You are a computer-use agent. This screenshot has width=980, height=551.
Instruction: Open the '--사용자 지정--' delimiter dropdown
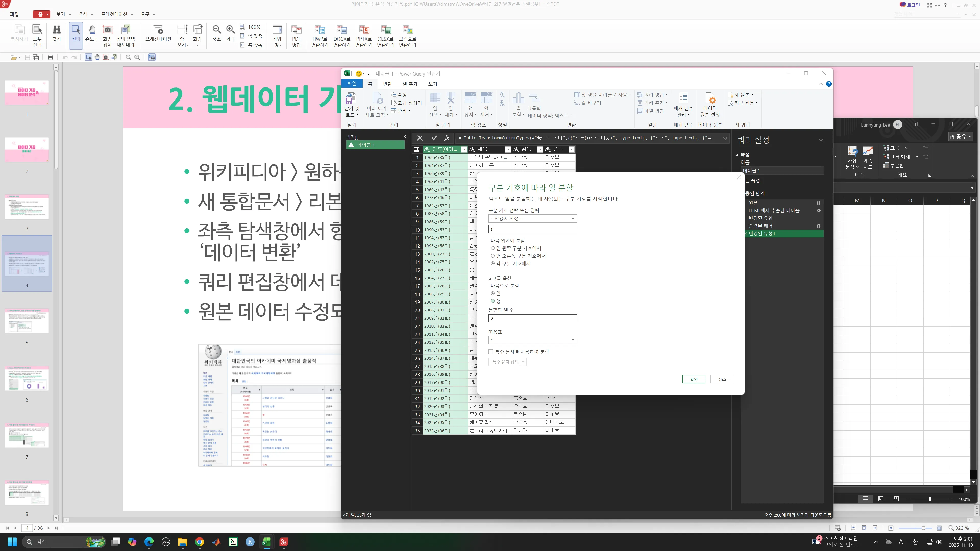click(x=572, y=218)
